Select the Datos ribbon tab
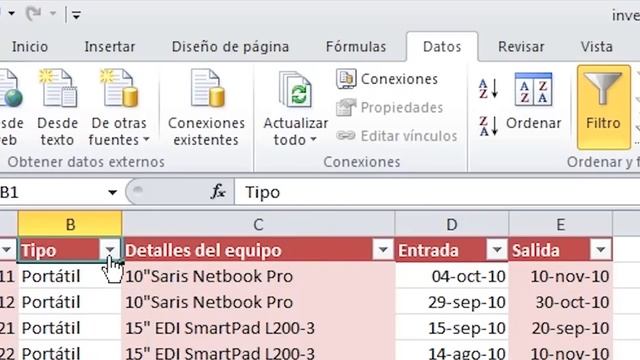640x360 pixels. pos(442,47)
